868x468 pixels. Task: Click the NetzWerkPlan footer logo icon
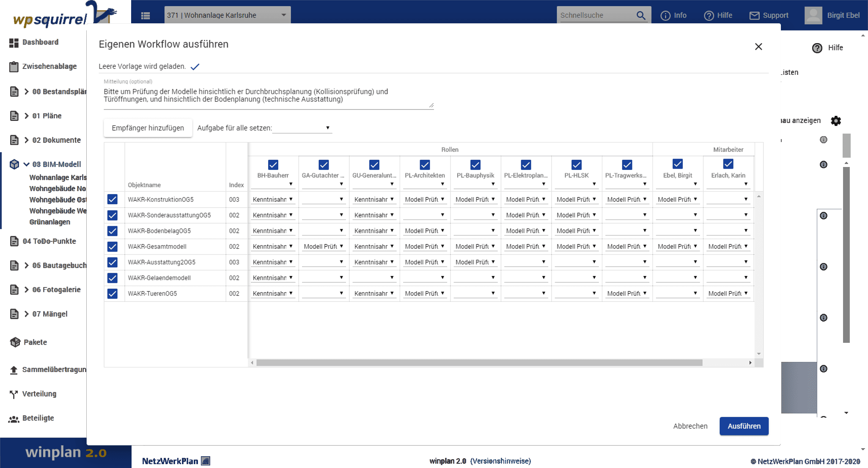point(206,461)
